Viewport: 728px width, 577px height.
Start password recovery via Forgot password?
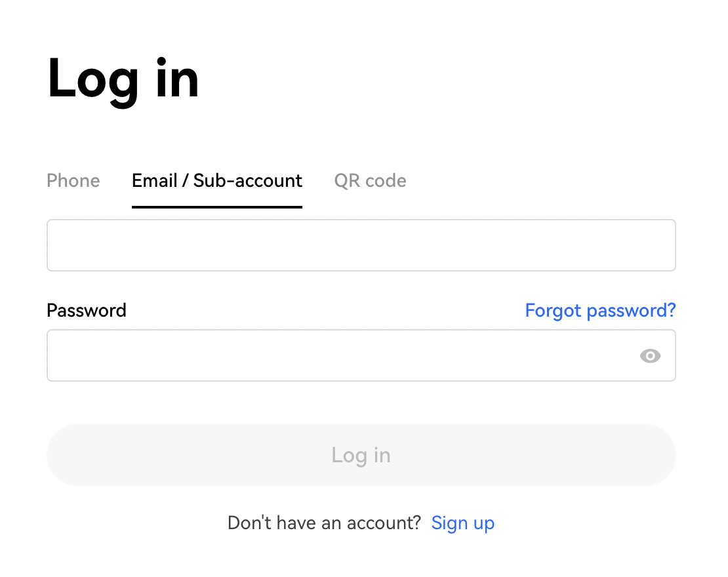pos(600,310)
